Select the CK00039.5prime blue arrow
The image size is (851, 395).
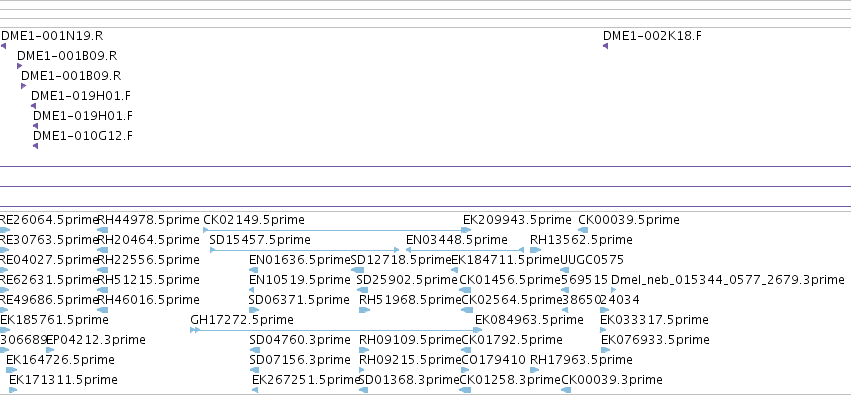(583, 230)
